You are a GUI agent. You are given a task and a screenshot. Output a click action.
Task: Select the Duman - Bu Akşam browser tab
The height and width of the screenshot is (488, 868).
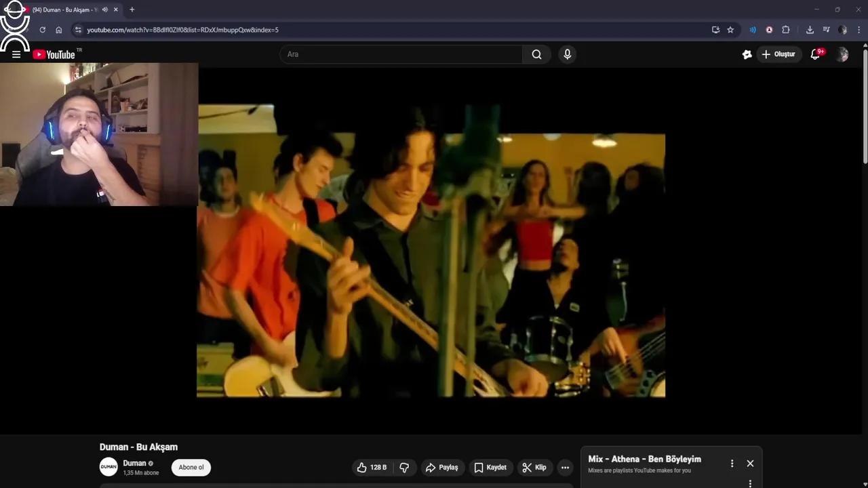[64, 9]
